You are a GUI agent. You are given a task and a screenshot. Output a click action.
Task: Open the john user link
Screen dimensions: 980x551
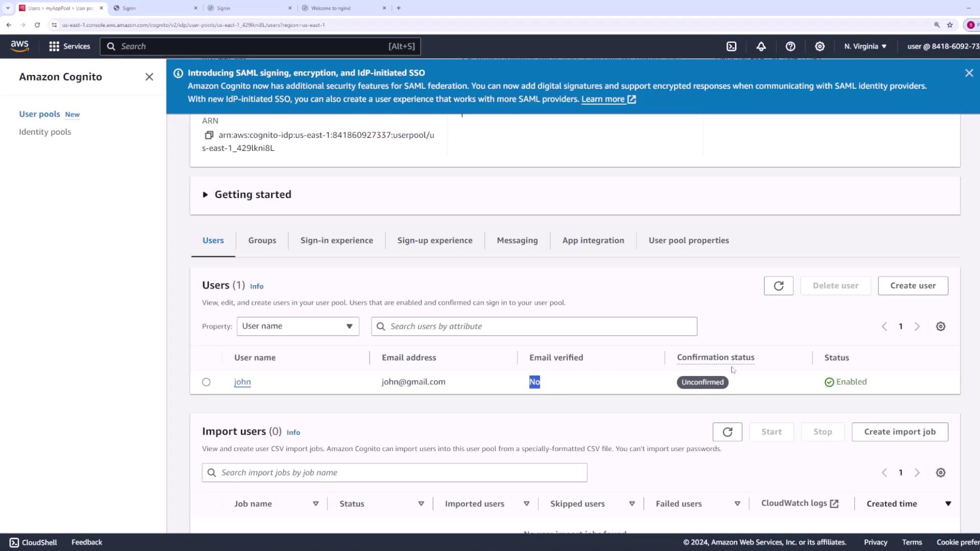tap(242, 382)
